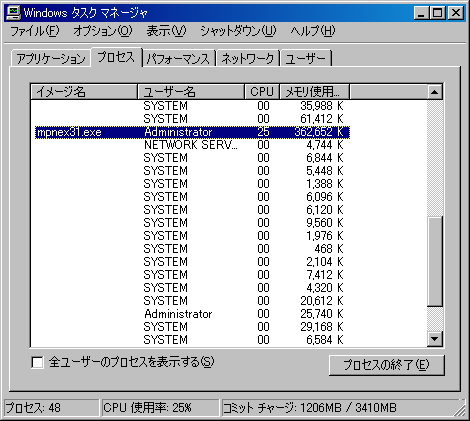Click the コミット チャージ status bar entry
Viewport: 470px width, 421px height.
coord(340,408)
